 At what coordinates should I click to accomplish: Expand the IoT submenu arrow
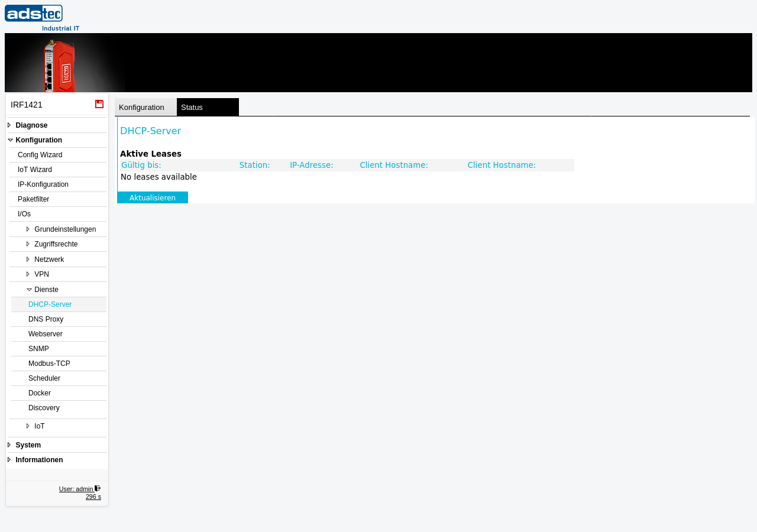(x=28, y=426)
